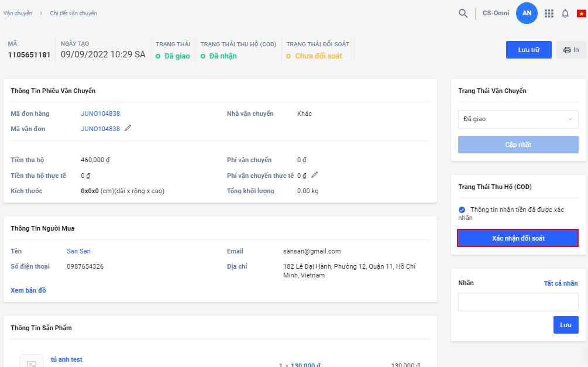Open order code link JUNO104838

coord(100,114)
